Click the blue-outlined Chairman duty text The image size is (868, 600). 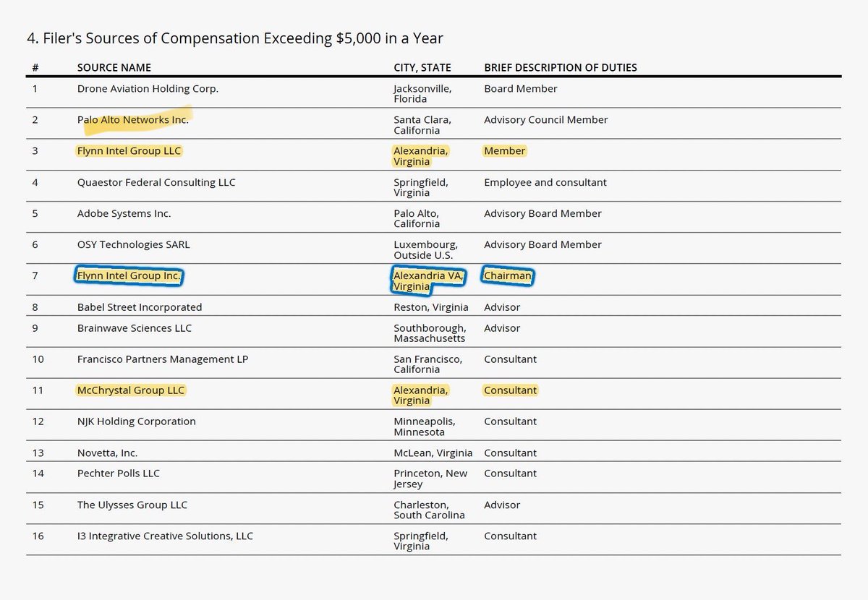click(x=508, y=275)
